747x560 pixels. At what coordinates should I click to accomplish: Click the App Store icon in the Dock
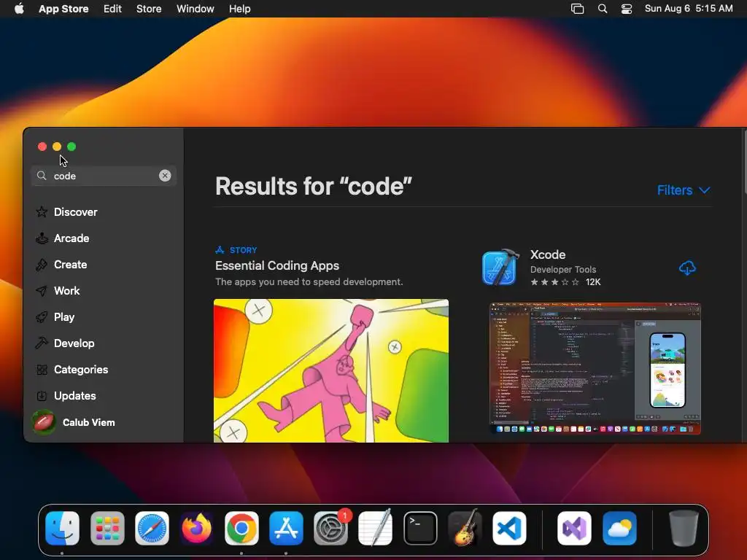point(286,528)
